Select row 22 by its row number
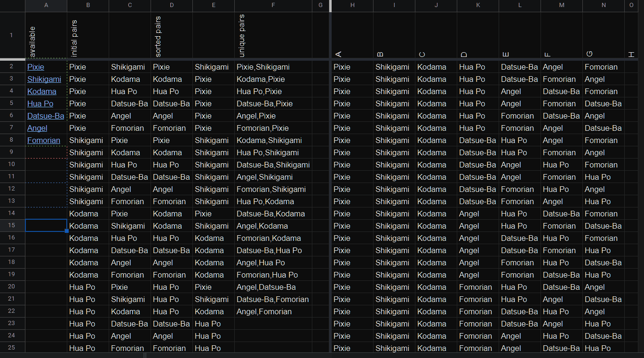 12,311
